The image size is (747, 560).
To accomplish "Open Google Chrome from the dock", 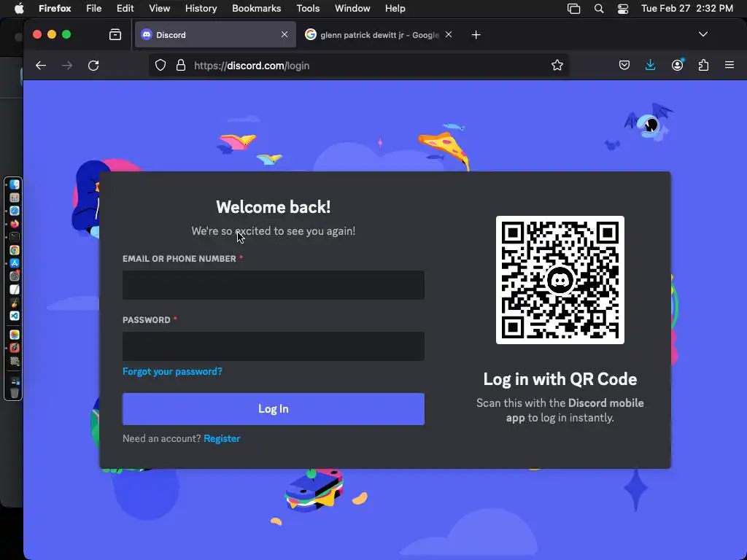I will [x=15, y=250].
